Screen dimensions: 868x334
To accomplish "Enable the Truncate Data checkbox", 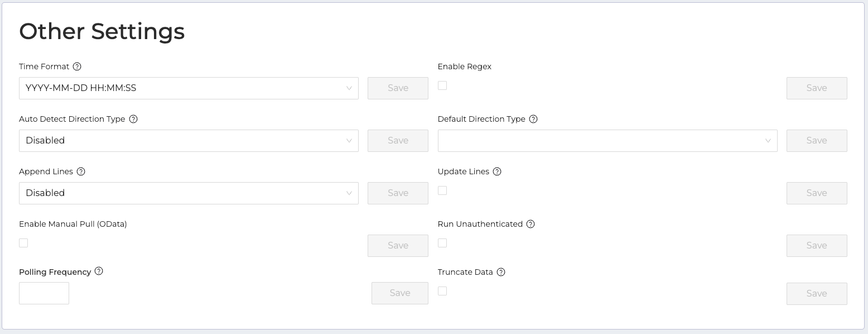I will (x=442, y=291).
